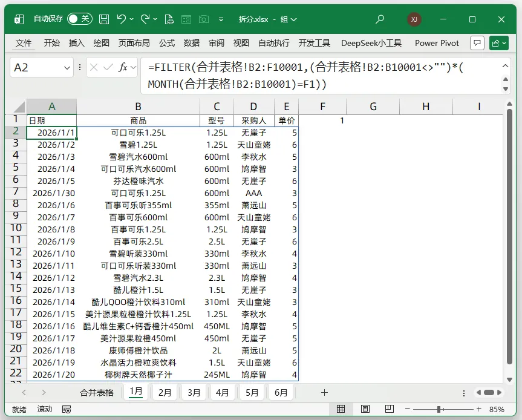Click the zoom in plus button
The image size is (522, 420).
pos(478,409)
